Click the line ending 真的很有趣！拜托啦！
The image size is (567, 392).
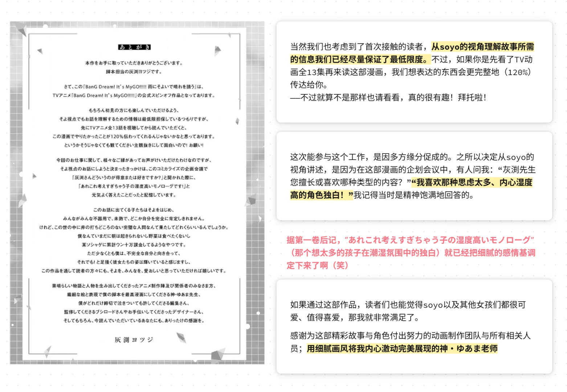click(388, 98)
